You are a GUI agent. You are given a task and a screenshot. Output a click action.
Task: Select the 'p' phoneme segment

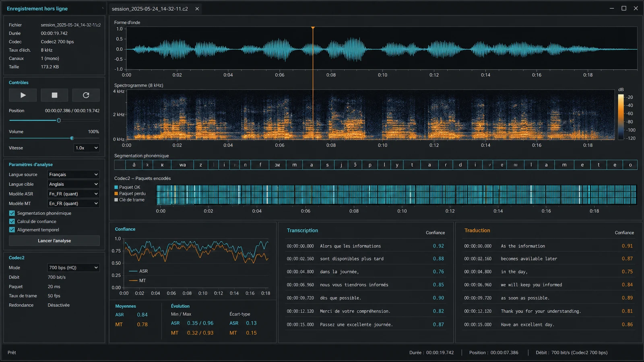[370, 165]
